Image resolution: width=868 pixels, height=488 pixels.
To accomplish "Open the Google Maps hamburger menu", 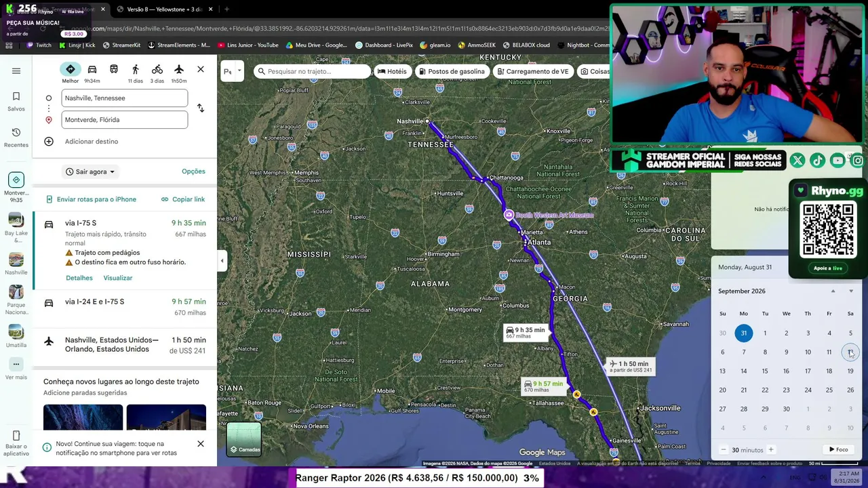I will pyautogui.click(x=16, y=71).
